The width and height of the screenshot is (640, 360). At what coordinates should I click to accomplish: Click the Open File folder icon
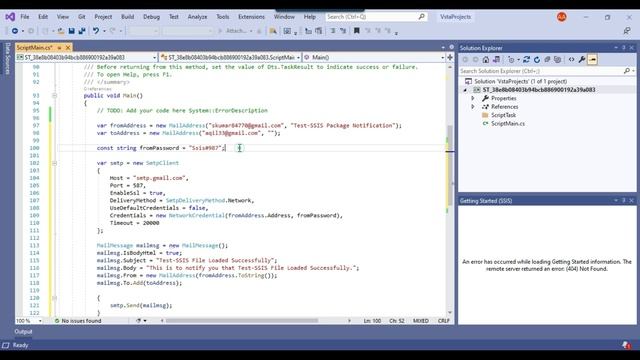pyautogui.click(x=61, y=31)
